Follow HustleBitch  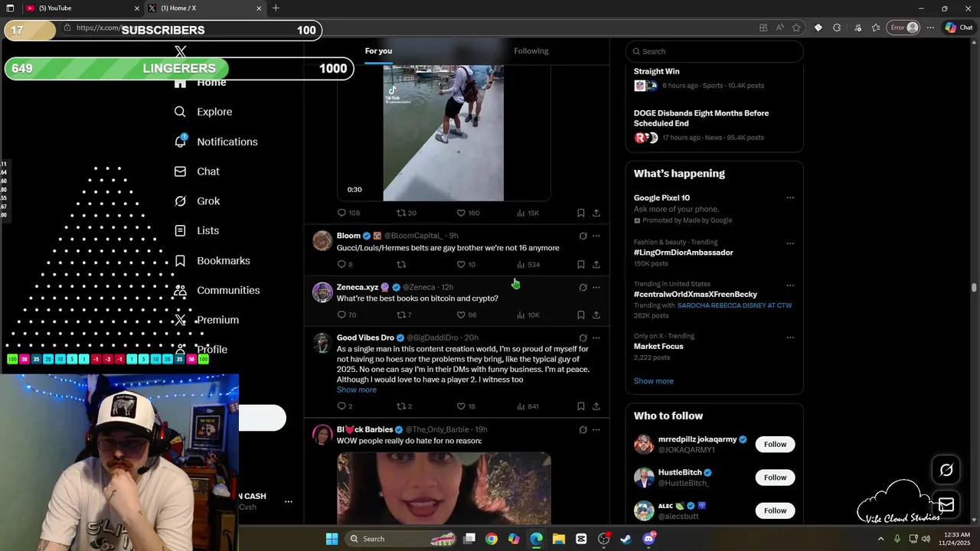pos(775,478)
